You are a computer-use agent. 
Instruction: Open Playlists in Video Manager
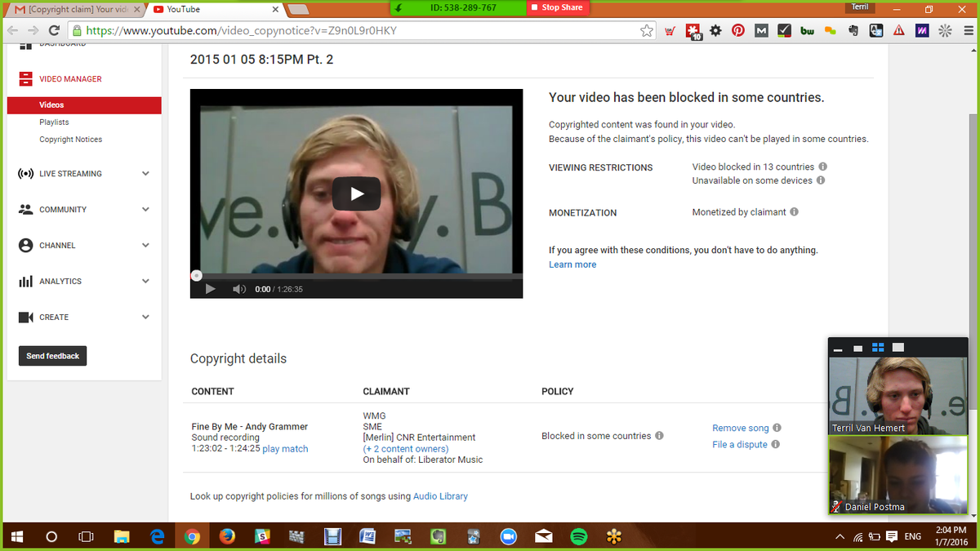coord(54,122)
